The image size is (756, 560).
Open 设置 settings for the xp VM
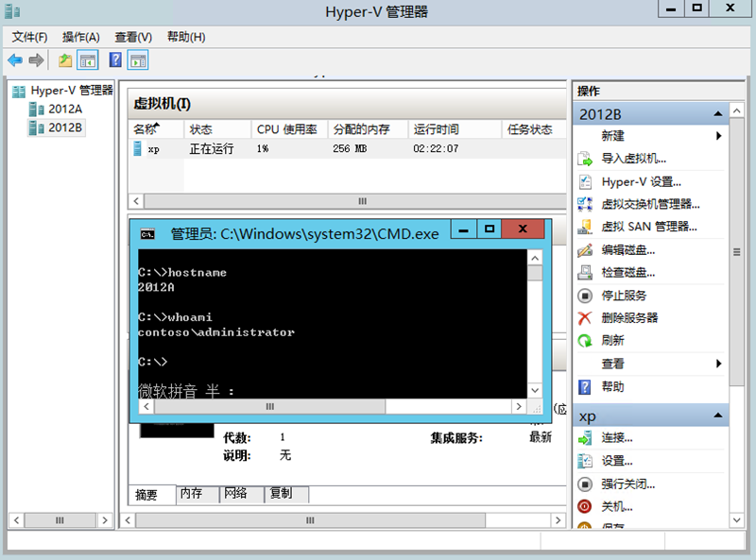617,461
